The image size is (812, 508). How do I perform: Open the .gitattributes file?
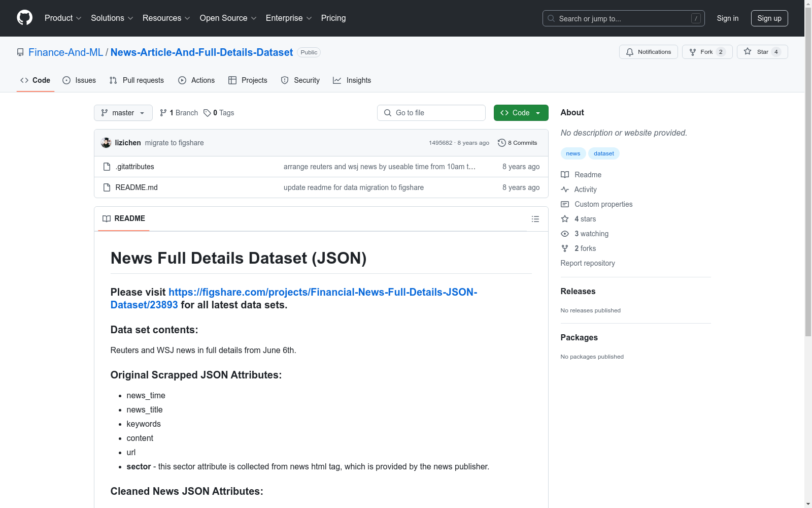[x=135, y=167]
